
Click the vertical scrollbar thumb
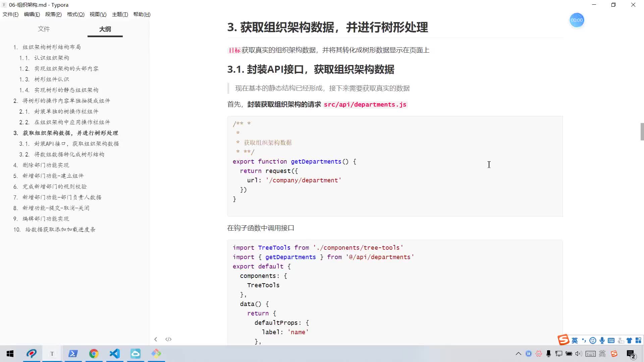pos(642,132)
